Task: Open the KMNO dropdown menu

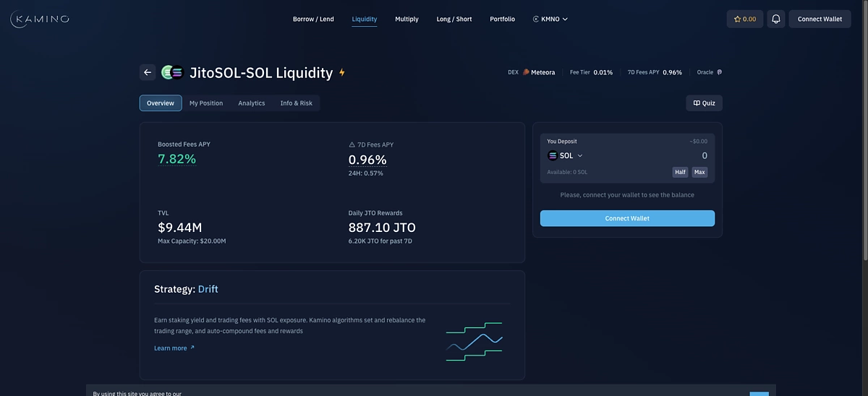Action: (x=550, y=19)
